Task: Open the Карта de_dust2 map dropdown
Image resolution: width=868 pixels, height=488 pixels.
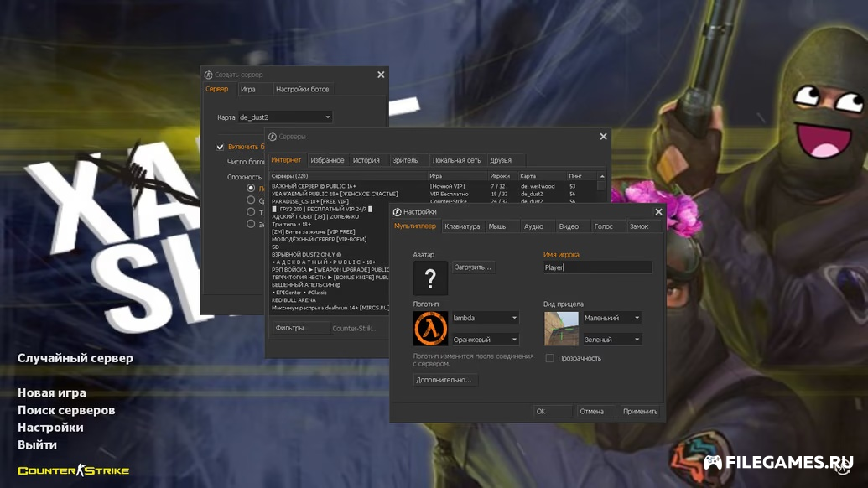Action: [x=285, y=117]
